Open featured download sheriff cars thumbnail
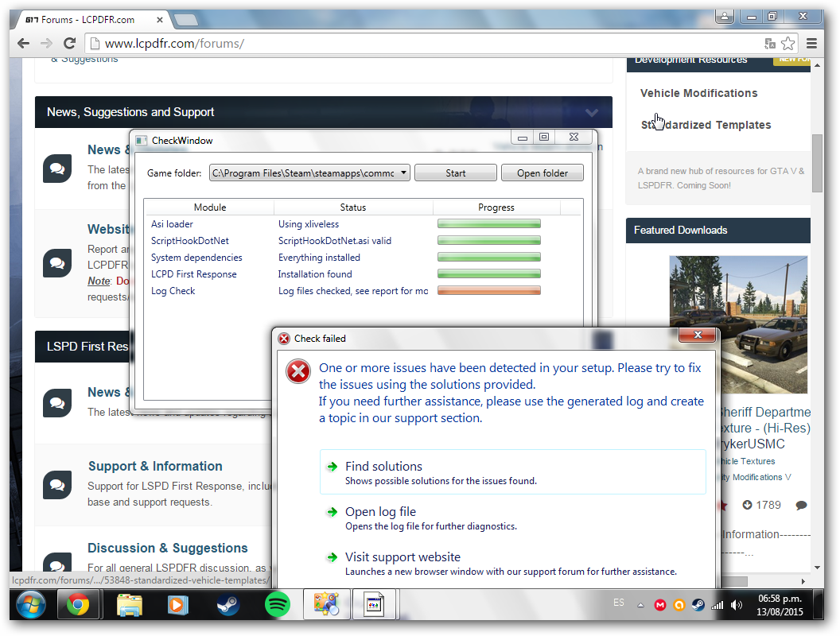840x636 pixels. coord(738,324)
